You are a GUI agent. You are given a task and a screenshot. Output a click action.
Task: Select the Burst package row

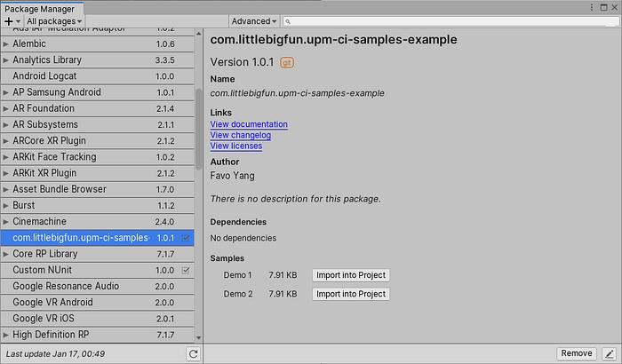coord(98,206)
